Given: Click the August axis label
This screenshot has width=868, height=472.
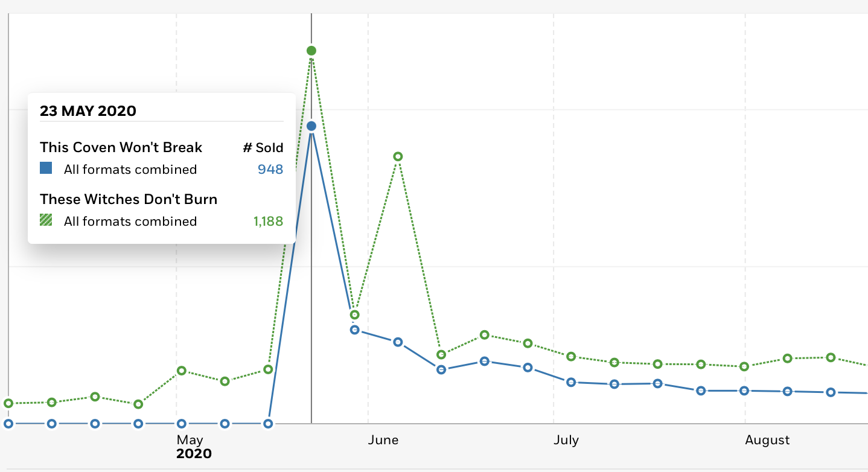Looking at the screenshot, I should tap(767, 440).
